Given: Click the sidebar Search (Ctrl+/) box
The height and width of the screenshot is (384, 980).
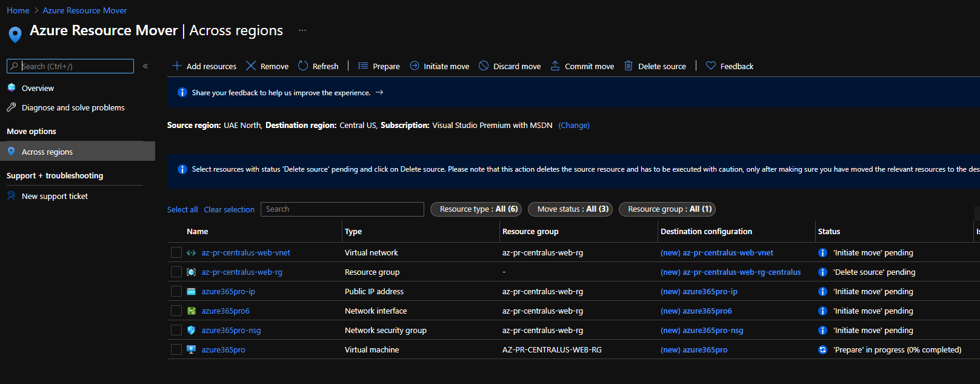Looking at the screenshot, I should tap(70, 66).
